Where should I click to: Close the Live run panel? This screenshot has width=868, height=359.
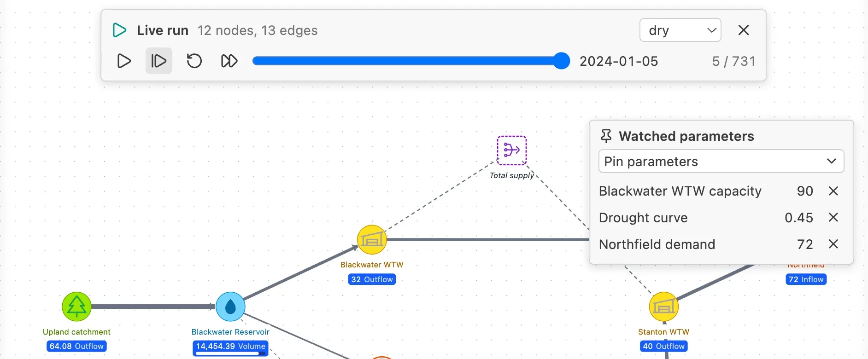pyautogui.click(x=744, y=30)
